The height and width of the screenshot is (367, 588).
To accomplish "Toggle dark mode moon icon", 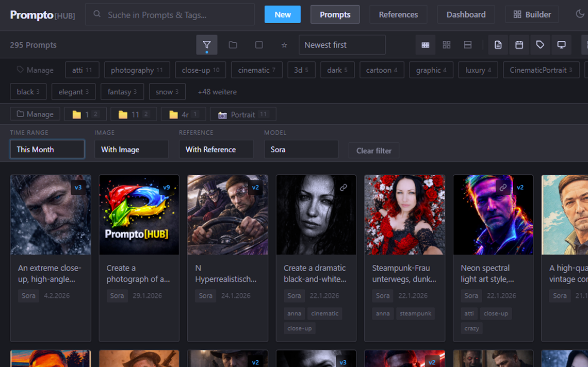I will point(580,14).
